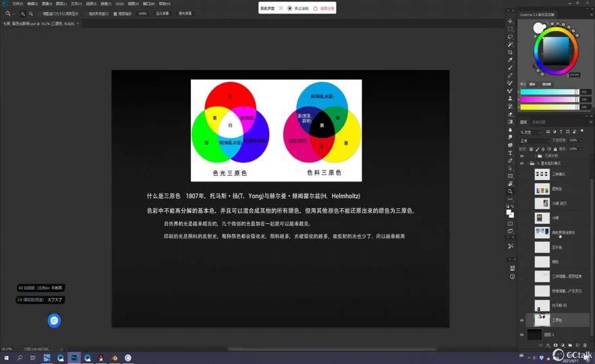Toggle 细微缩放 checkbox in options bar
Viewport: 595px width, 364px height.
pyautogui.click(x=115, y=13)
